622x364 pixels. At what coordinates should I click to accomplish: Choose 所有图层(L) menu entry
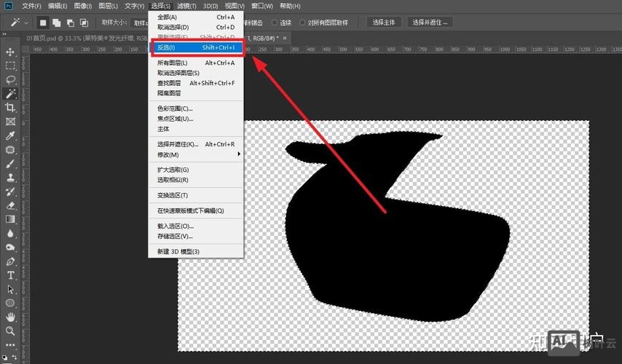(196, 63)
